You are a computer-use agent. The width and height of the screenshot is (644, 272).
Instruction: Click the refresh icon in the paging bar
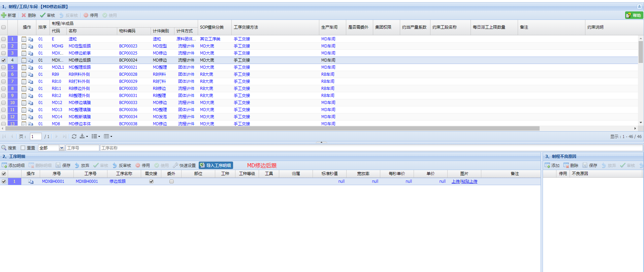pos(74,136)
